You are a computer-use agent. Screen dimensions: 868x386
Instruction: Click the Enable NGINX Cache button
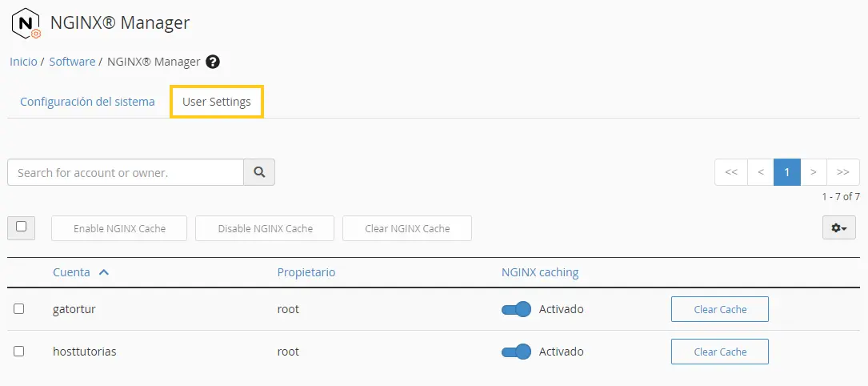[119, 228]
